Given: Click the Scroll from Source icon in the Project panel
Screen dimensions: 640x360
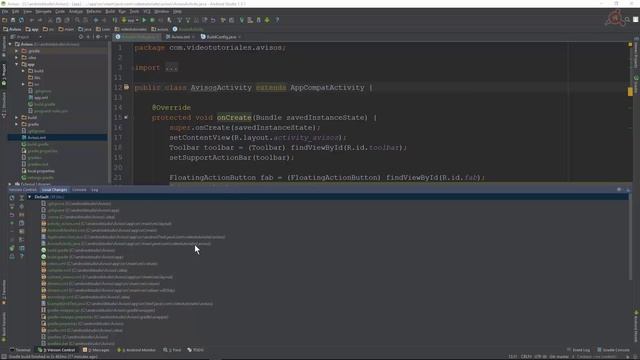Looking at the screenshot, I should pyautogui.click(x=81, y=37).
